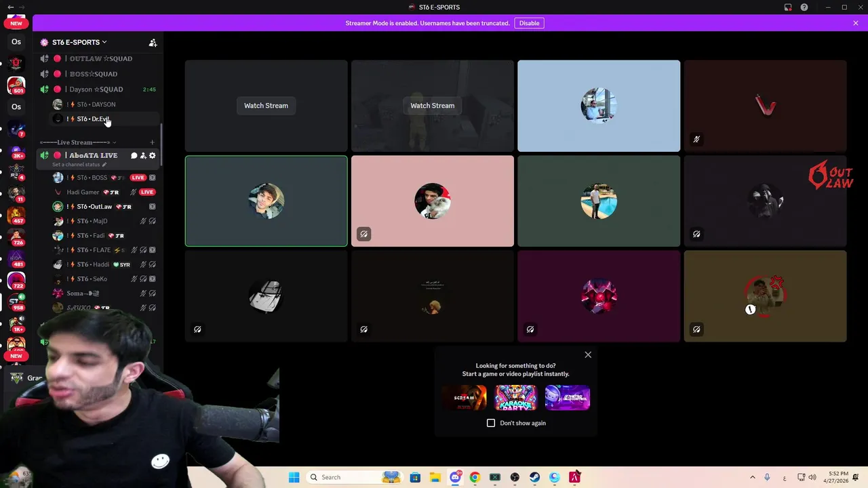Viewport: 868px width, 488px height.
Task: Start the purple third activity in the popup
Action: [568, 398]
